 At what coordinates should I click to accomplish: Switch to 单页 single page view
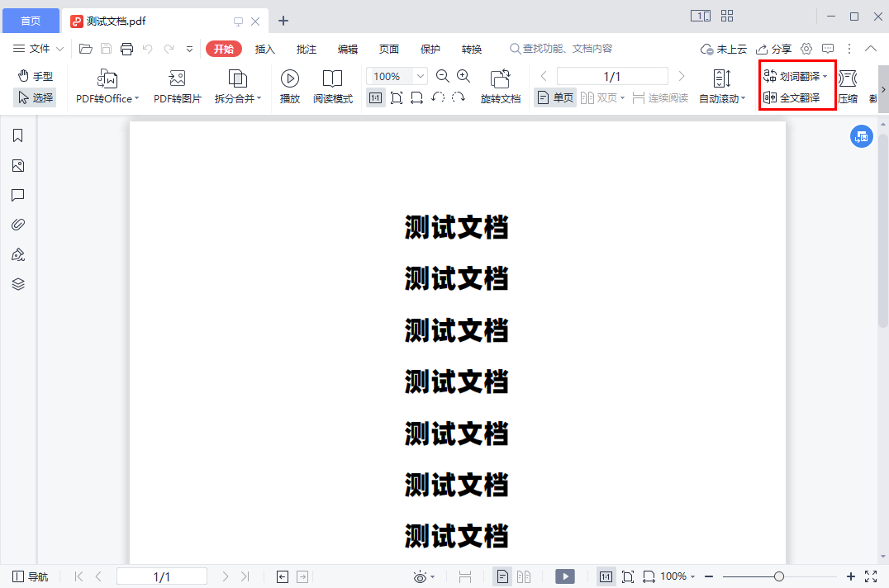(554, 97)
